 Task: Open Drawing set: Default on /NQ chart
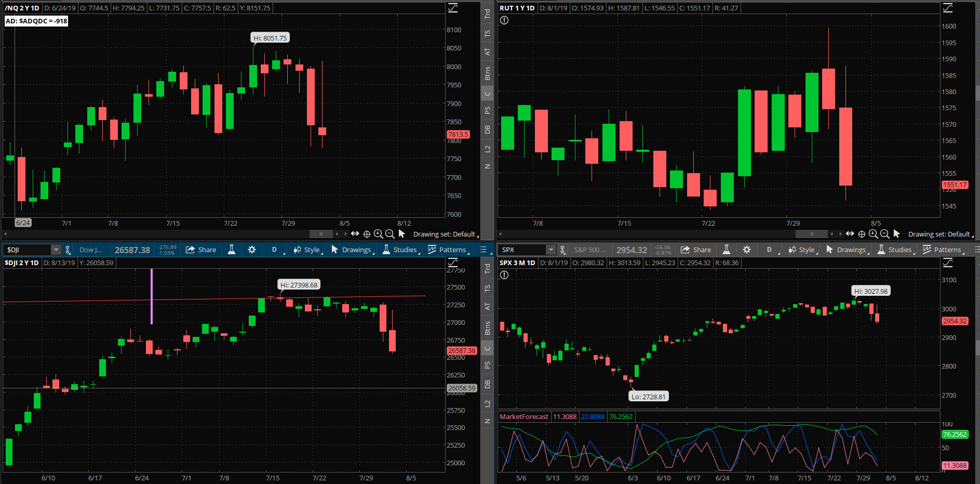tap(446, 234)
